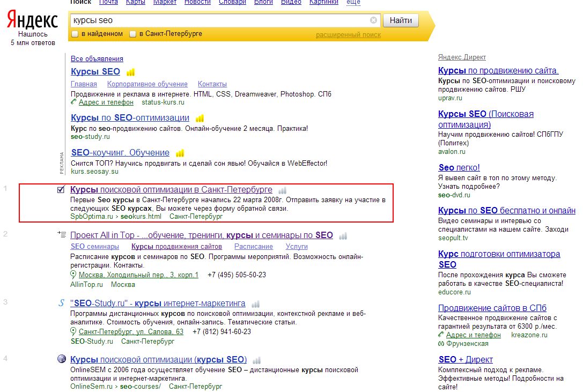Open the 'расширенный поиск' link

tap(349, 34)
